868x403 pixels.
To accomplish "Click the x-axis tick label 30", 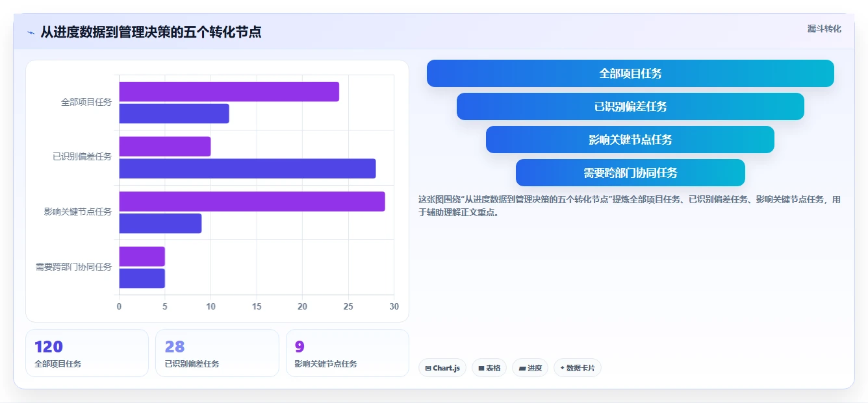I will click(x=394, y=306).
